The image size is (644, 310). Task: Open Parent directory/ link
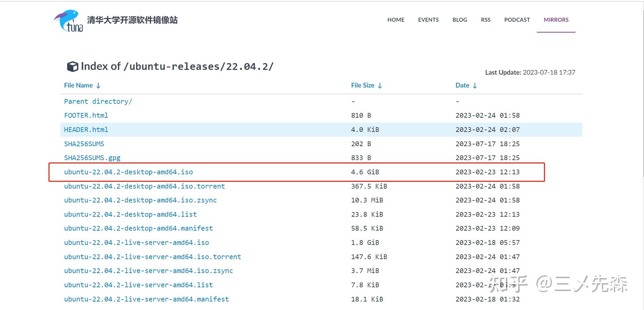pyautogui.click(x=98, y=101)
